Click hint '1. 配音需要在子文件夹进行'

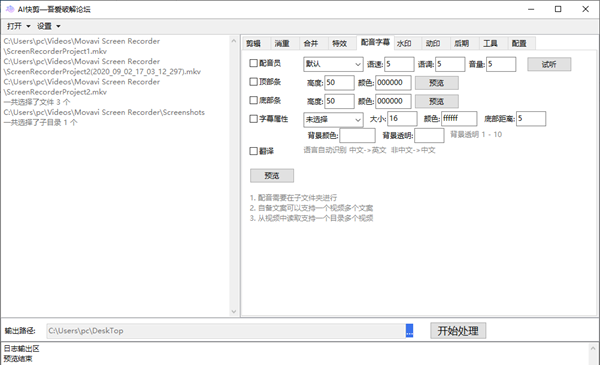click(293, 197)
